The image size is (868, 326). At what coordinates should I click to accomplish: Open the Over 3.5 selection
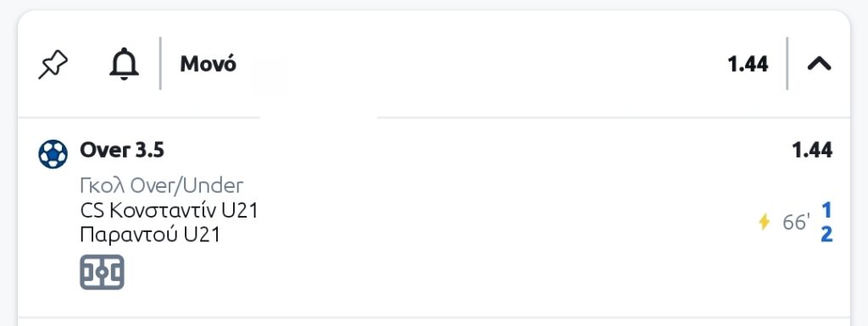pyautogui.click(x=122, y=150)
